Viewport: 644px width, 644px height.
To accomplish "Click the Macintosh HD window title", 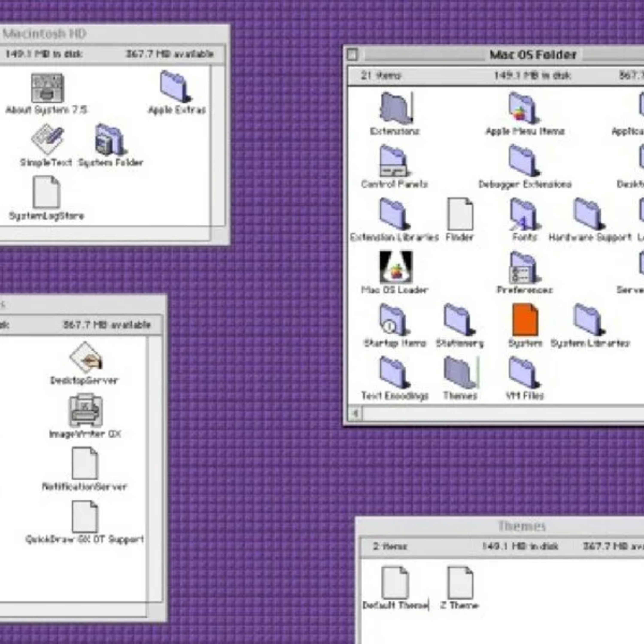I will click(x=44, y=34).
